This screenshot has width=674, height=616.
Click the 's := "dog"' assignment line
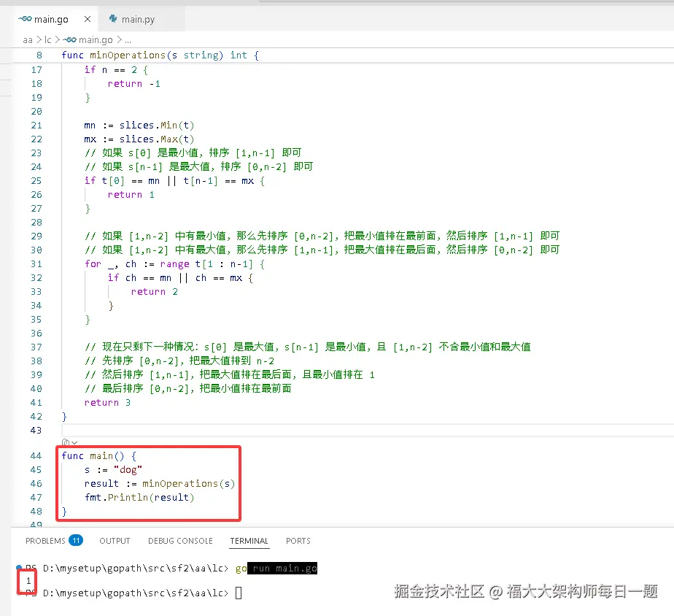coord(114,470)
